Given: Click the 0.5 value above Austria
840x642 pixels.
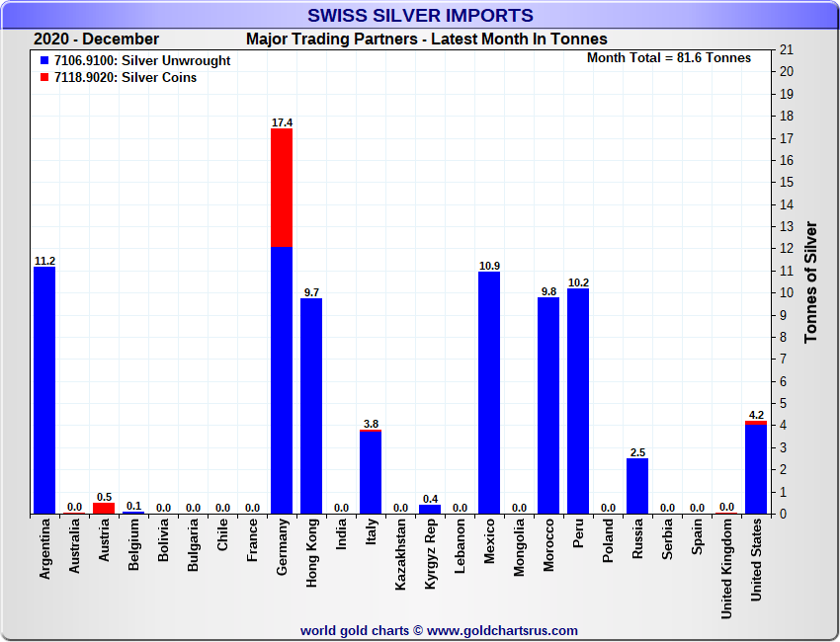Looking at the screenshot, I should pos(104,497).
